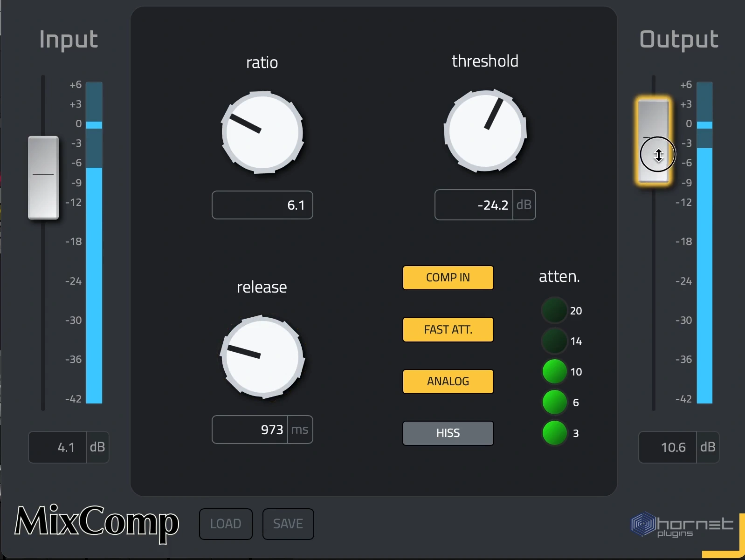Click the ratio knob
The image size is (745, 560).
pyautogui.click(x=262, y=132)
